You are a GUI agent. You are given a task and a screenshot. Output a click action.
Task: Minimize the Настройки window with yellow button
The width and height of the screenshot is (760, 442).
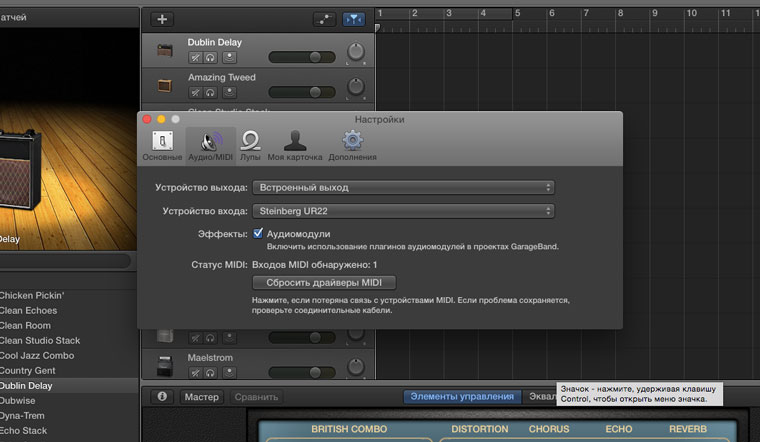161,119
